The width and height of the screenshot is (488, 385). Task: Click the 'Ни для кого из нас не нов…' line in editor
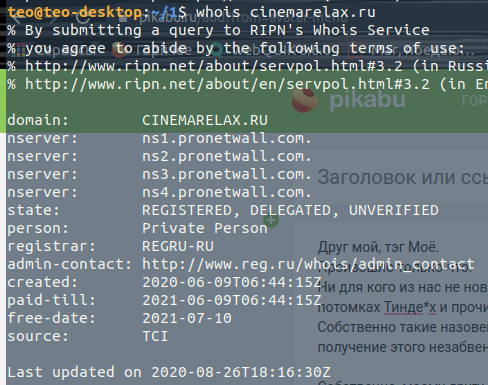point(403,287)
